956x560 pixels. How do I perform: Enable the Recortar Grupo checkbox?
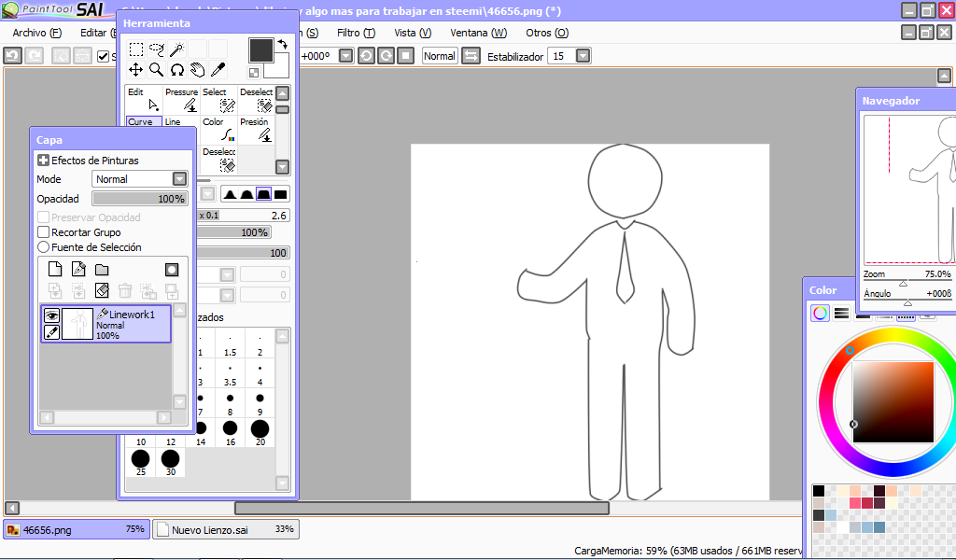(43, 232)
